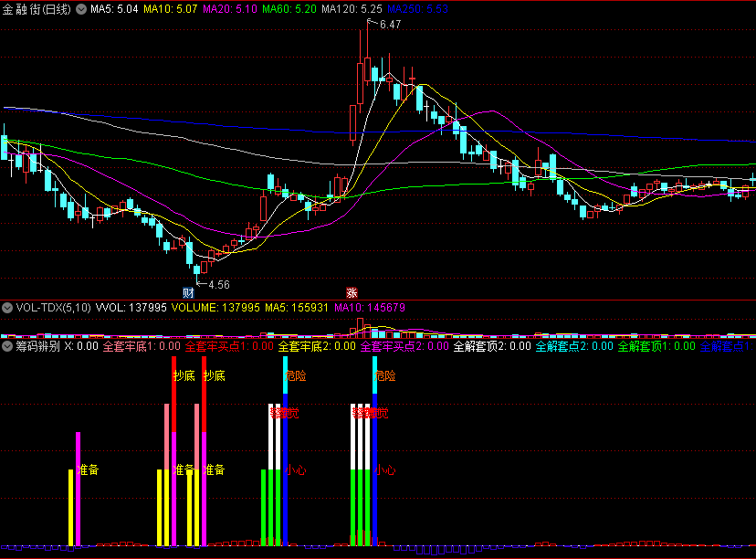The height and width of the screenshot is (559, 756).
Task: Select the 筹码辨别 indicator name
Action: tap(38, 346)
